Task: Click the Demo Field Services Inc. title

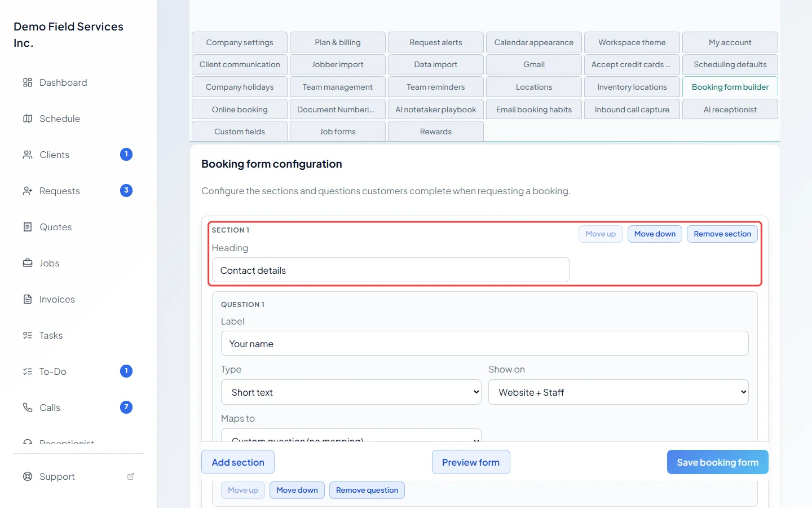Action: [x=68, y=34]
